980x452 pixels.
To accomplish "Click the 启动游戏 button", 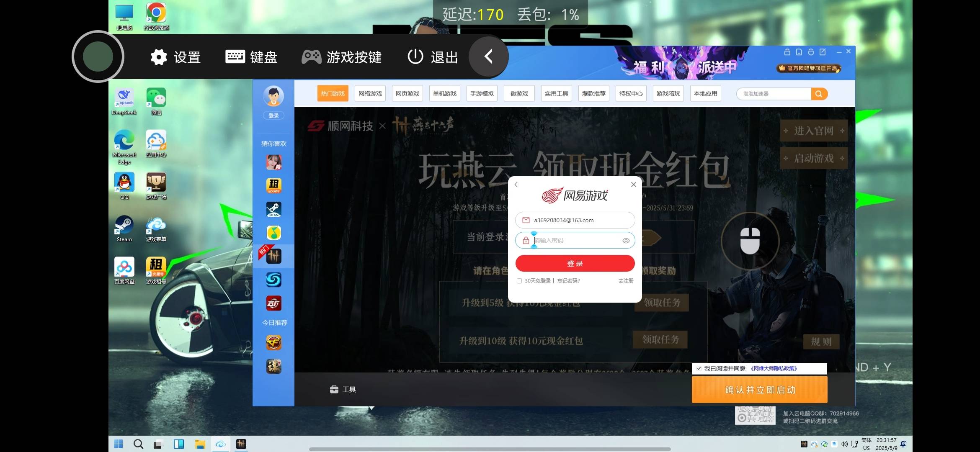I will tap(814, 158).
